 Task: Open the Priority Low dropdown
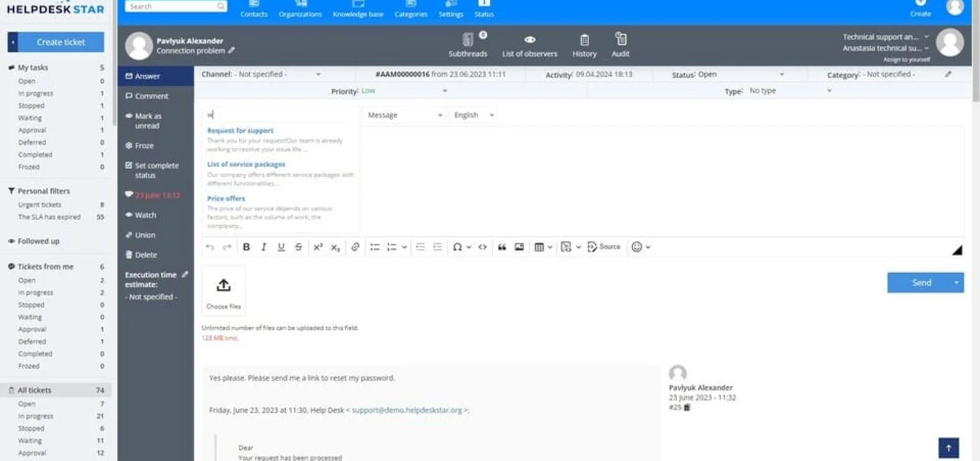point(404,91)
